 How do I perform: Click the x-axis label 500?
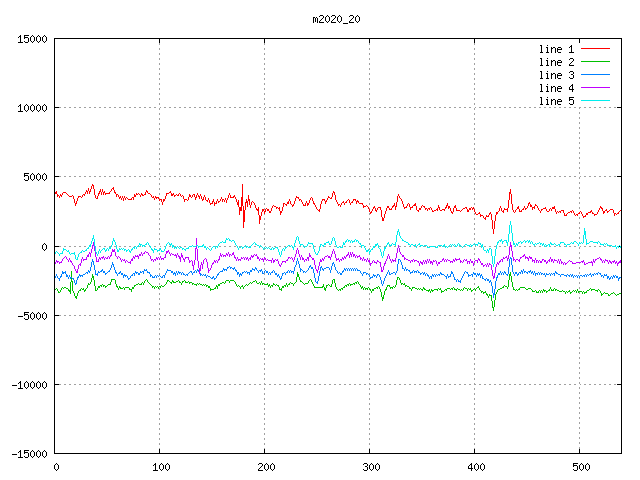point(580,467)
